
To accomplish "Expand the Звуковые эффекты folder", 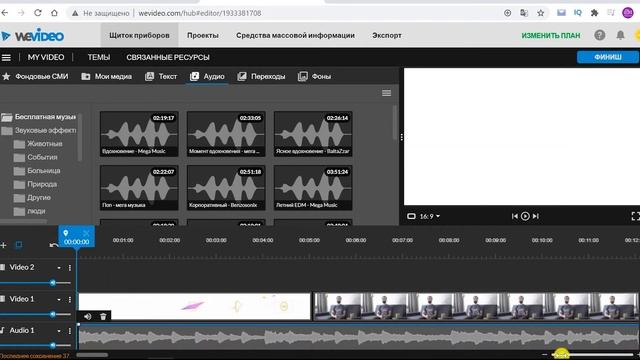I will point(39,131).
